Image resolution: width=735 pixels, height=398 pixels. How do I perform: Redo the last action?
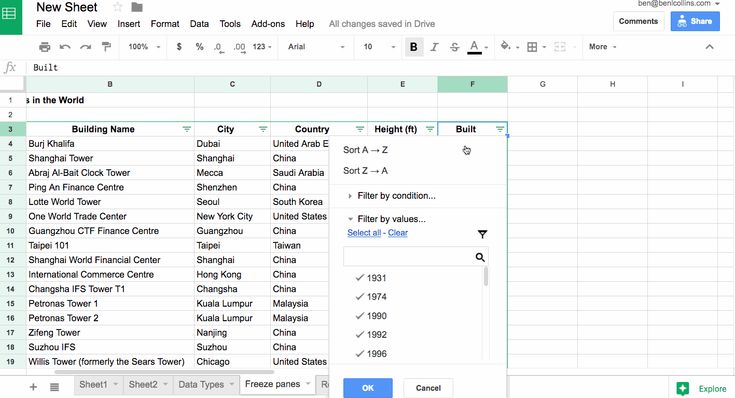click(85, 47)
